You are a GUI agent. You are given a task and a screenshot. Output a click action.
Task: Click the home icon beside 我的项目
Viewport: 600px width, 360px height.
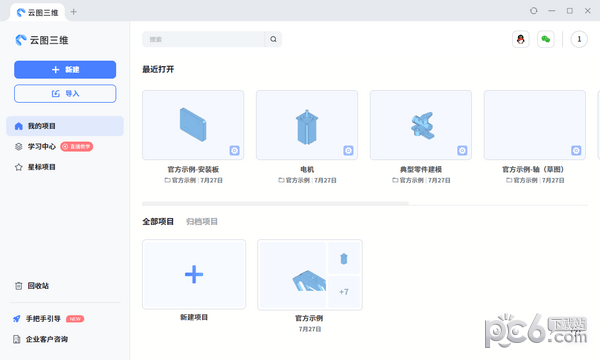click(18, 126)
